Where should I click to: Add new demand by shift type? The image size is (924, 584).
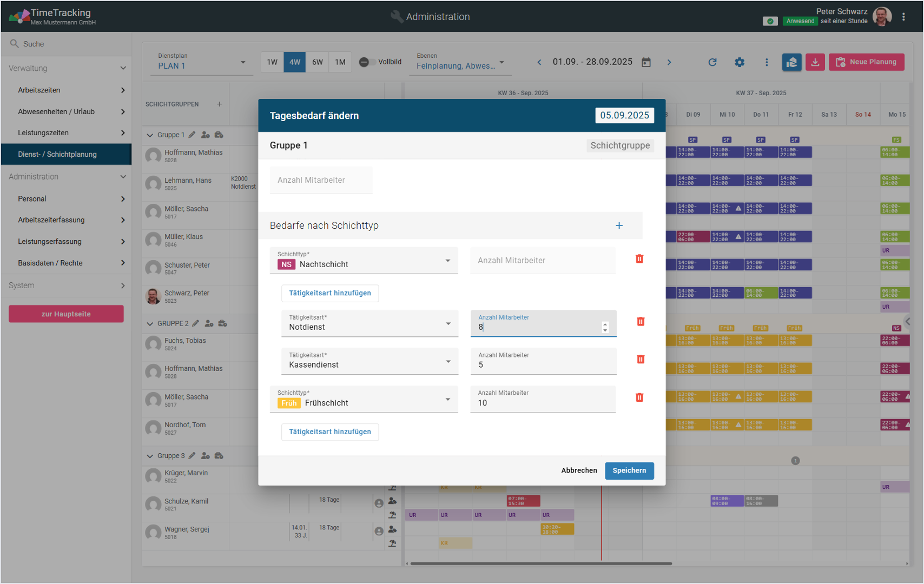pyautogui.click(x=619, y=225)
